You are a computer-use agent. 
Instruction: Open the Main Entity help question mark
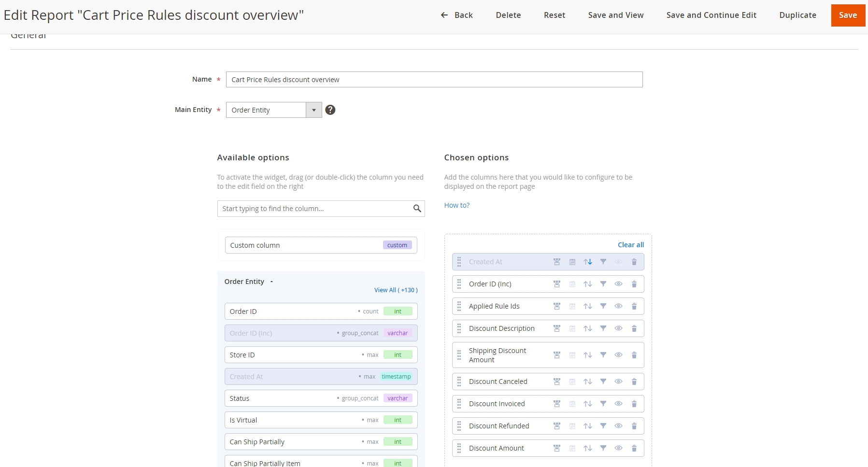point(330,110)
